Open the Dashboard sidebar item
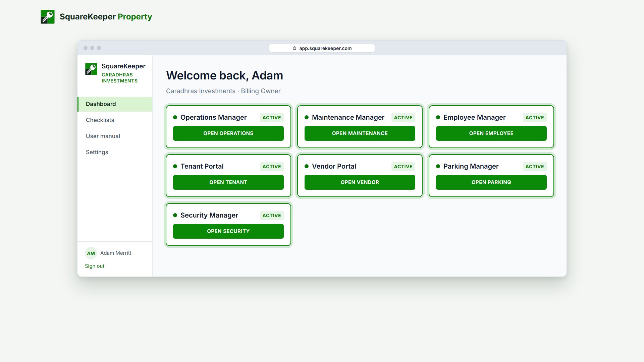The width and height of the screenshot is (644, 362). pos(115,104)
